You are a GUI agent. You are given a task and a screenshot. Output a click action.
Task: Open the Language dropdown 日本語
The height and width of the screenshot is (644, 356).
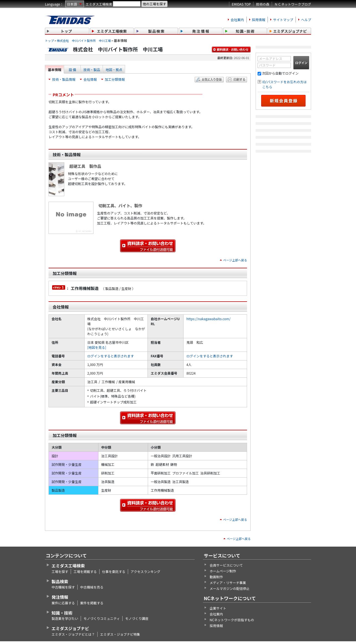click(74, 4)
